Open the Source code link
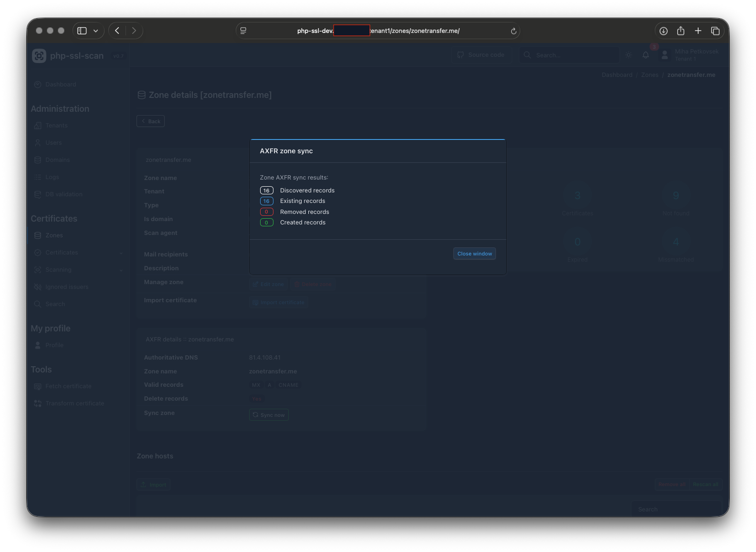Viewport: 756px width, 552px height. [481, 55]
